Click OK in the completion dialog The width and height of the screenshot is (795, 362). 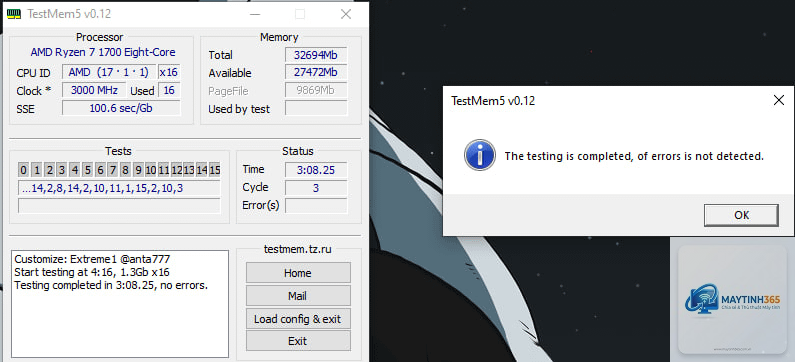point(741,215)
